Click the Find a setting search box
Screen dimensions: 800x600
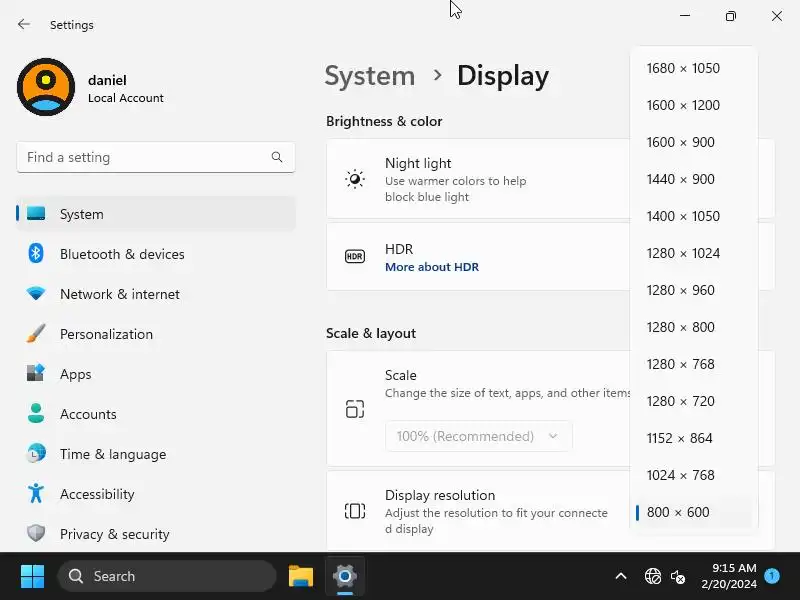[145, 157]
